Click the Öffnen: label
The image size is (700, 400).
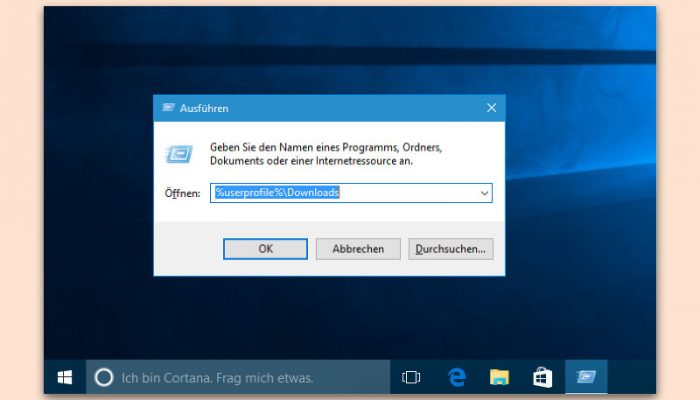(x=183, y=193)
